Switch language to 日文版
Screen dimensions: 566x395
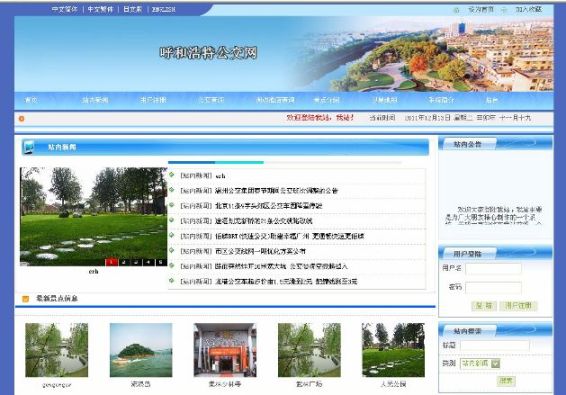132,9
